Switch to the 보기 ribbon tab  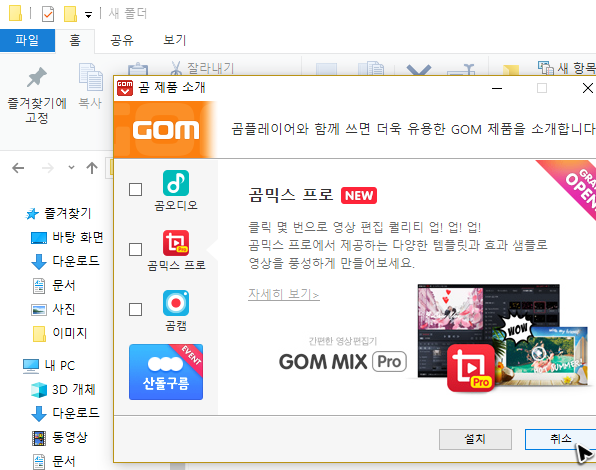click(x=174, y=40)
